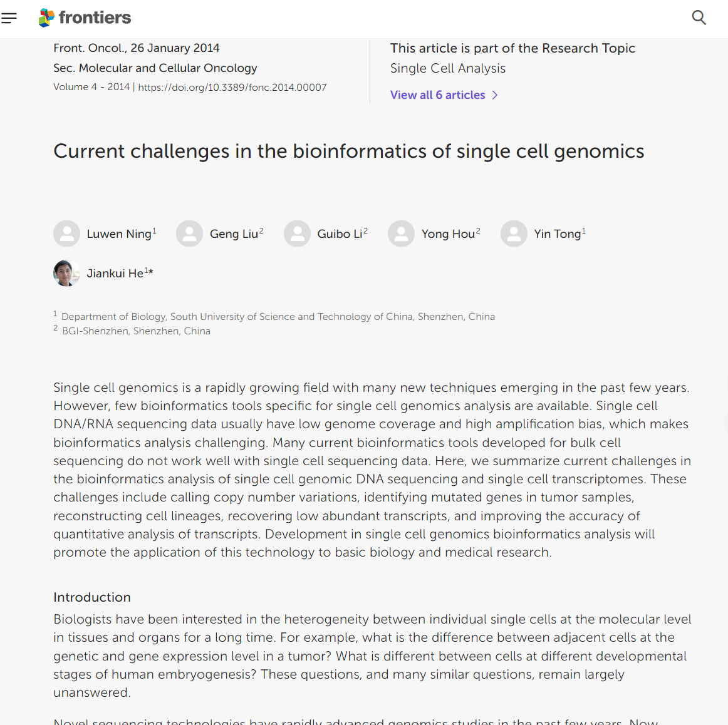Click Guibo Li's avatar icon
The height and width of the screenshot is (725, 728).
[x=297, y=234]
